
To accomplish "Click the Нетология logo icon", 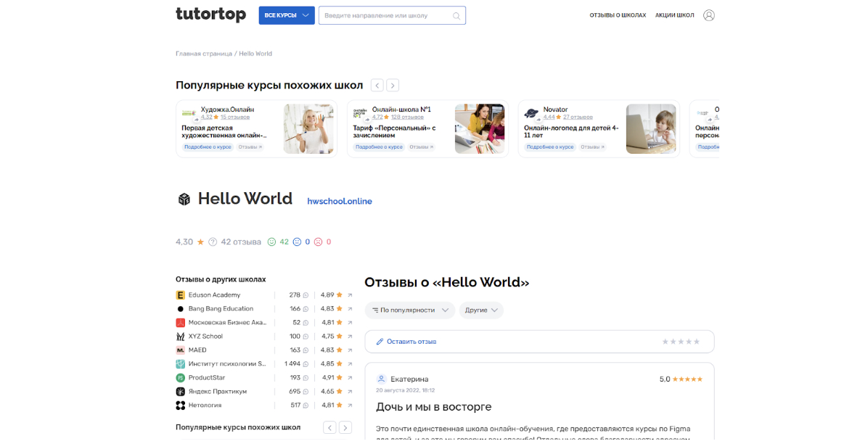I will pos(181,406).
